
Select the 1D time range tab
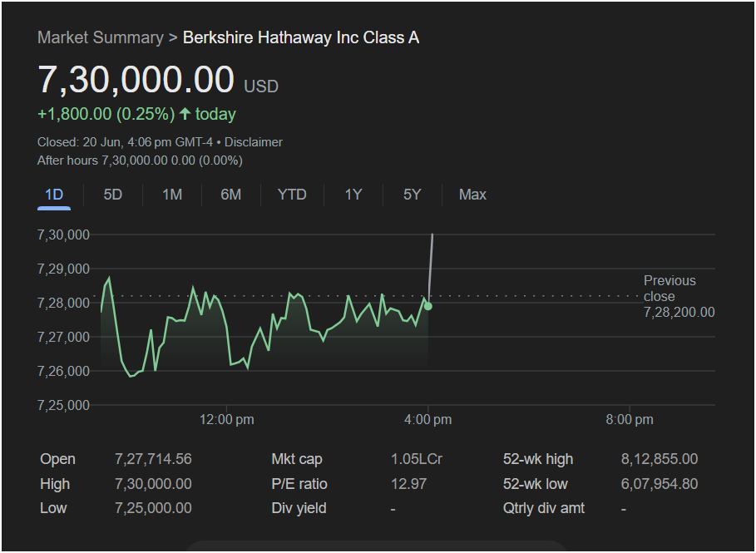click(54, 195)
